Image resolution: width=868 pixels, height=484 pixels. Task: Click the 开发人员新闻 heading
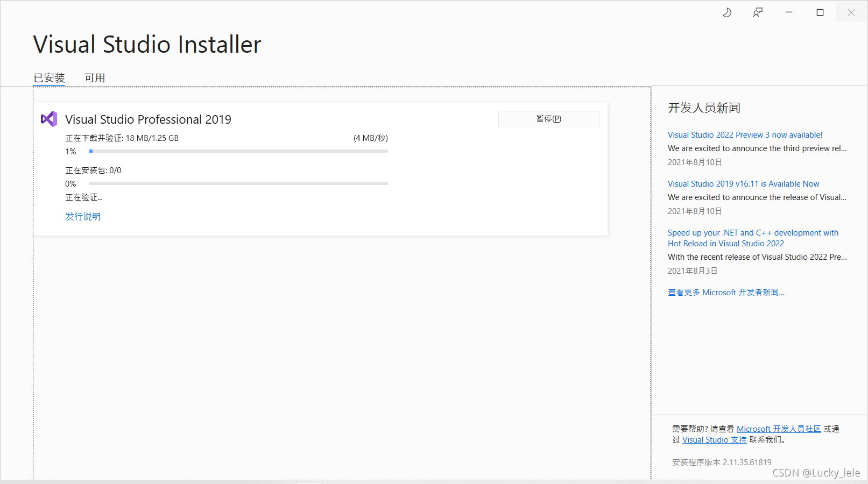704,108
